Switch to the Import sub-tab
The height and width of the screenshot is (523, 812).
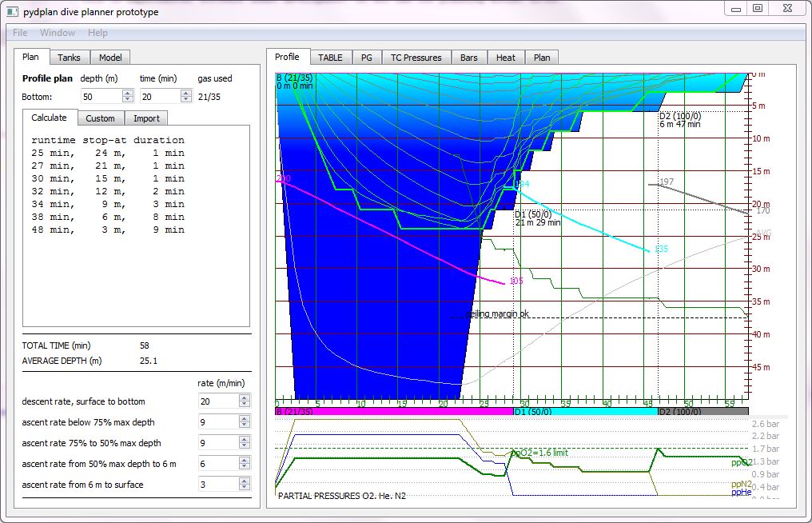tap(146, 118)
